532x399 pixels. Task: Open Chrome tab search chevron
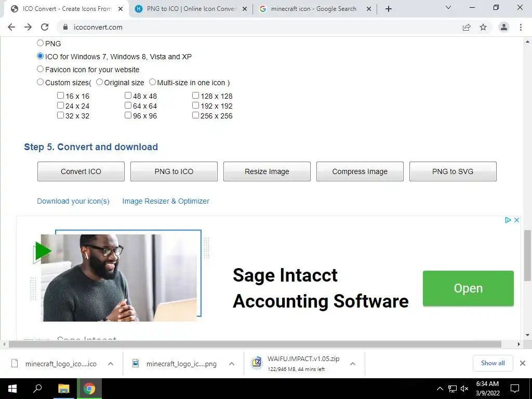point(448,7)
